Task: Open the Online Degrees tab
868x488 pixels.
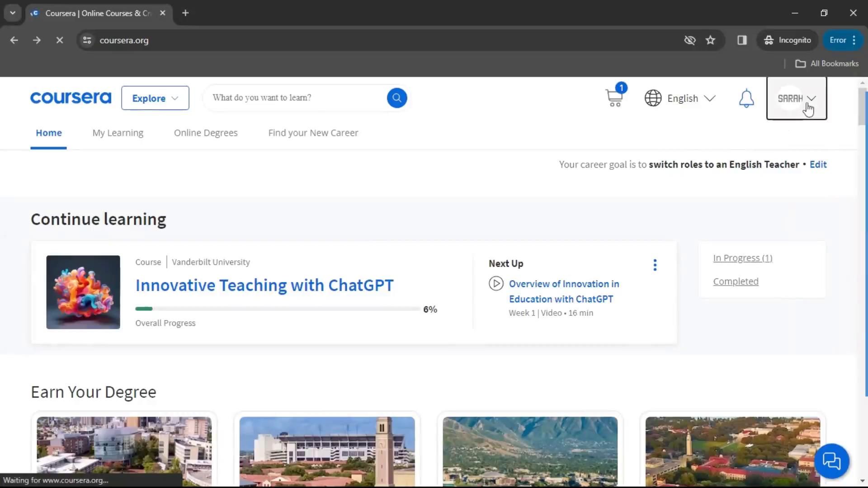Action: [x=206, y=133]
